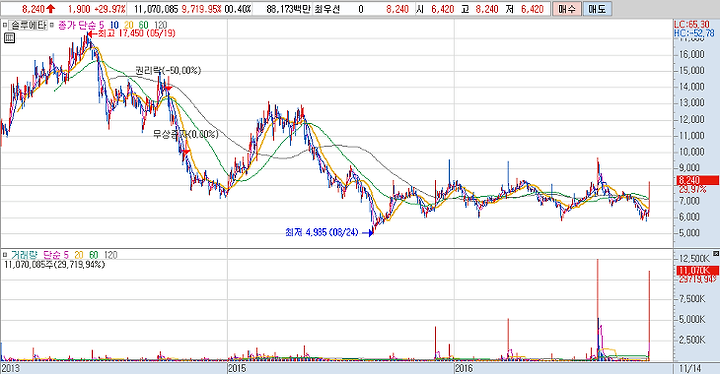Click the 5,000 price axis label
The width and height of the screenshot is (720, 374).
click(690, 232)
